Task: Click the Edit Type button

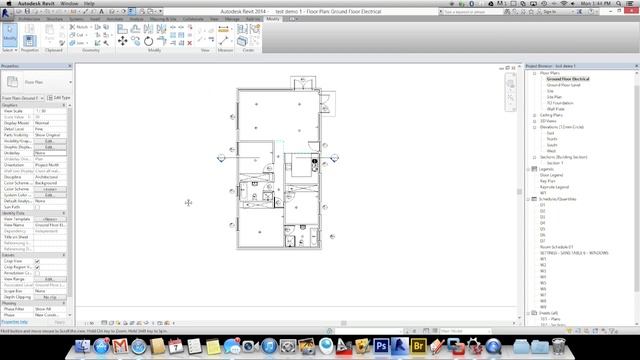Action: [59, 98]
